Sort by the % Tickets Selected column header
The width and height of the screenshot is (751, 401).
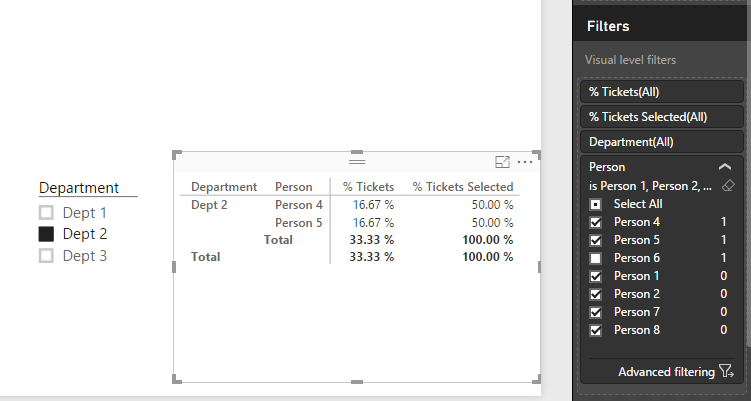point(463,187)
